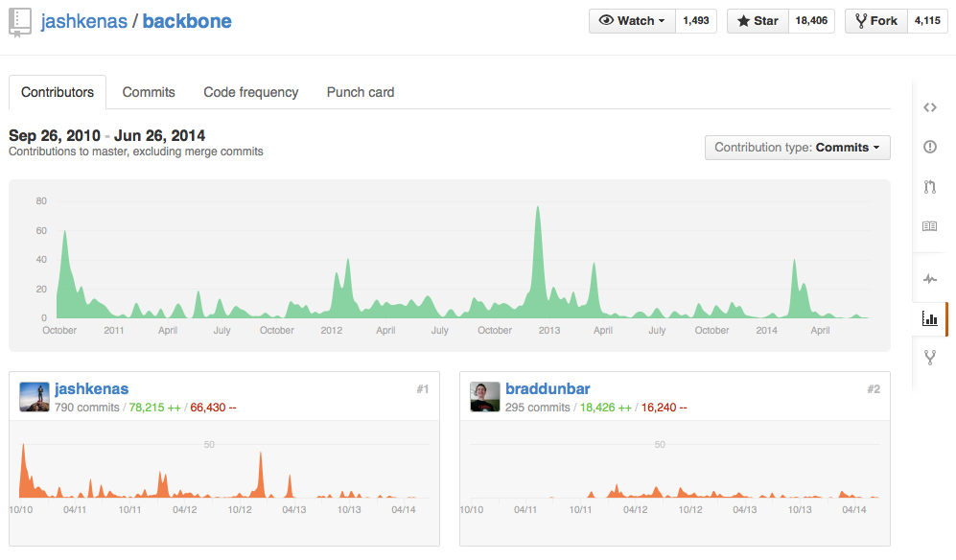View the 1,493 watchers count
The height and width of the screenshot is (560, 956).
(695, 21)
